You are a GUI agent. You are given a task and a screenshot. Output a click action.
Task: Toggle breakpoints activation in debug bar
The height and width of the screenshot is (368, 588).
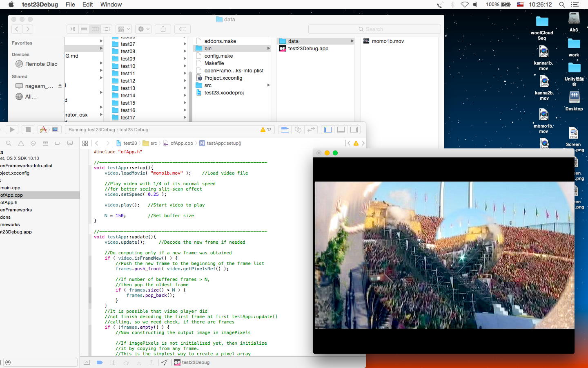(99, 362)
